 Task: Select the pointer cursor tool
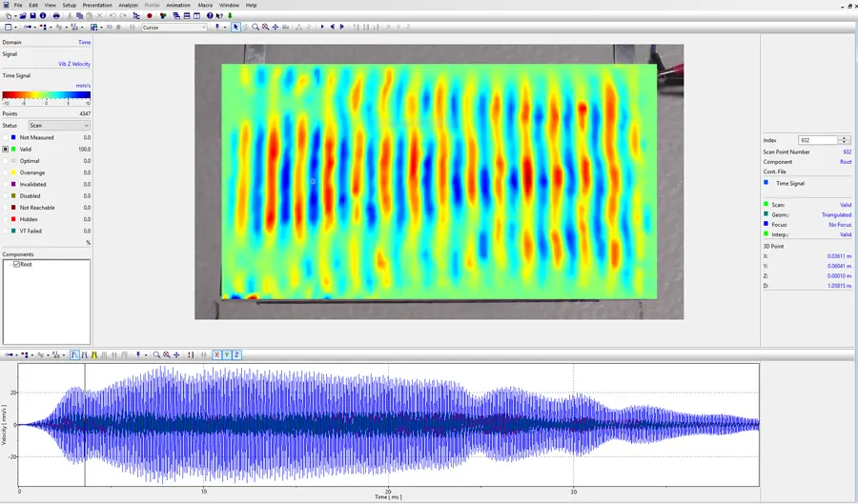pyautogui.click(x=235, y=27)
